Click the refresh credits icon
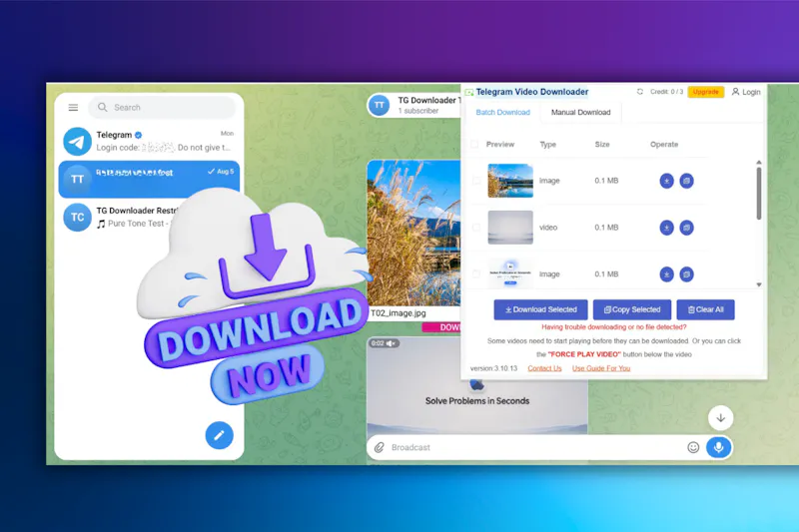The image size is (799, 532). pyautogui.click(x=640, y=92)
